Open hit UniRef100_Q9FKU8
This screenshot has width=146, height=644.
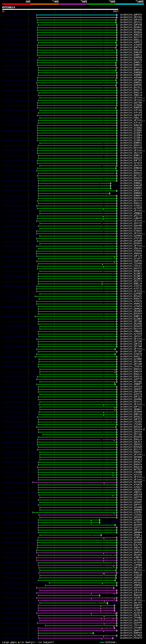coord(131,25)
